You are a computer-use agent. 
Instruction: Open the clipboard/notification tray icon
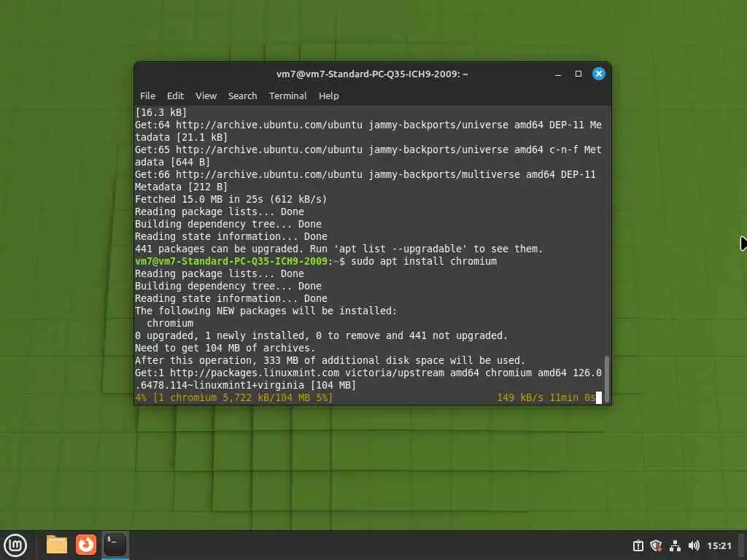tap(638, 545)
